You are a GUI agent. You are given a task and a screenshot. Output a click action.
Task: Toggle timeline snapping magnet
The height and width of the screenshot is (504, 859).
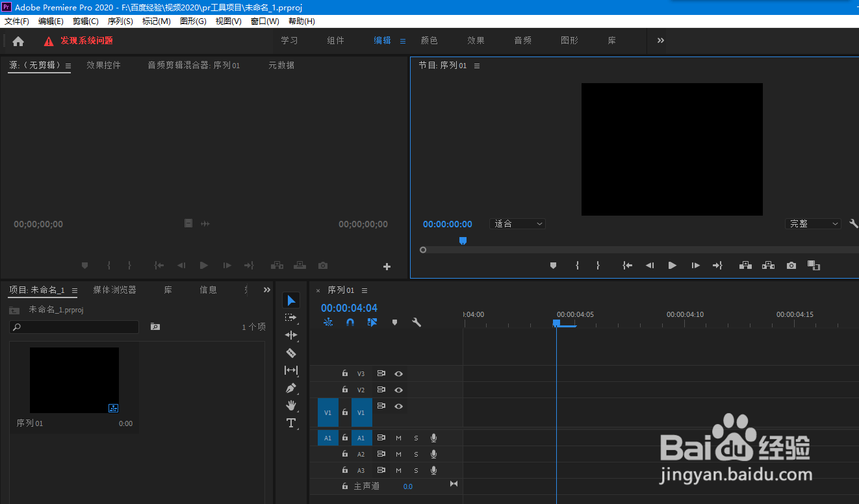click(x=350, y=322)
